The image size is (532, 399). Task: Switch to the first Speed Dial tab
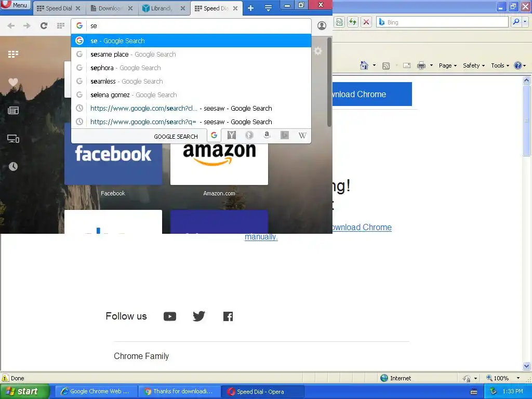click(x=58, y=8)
